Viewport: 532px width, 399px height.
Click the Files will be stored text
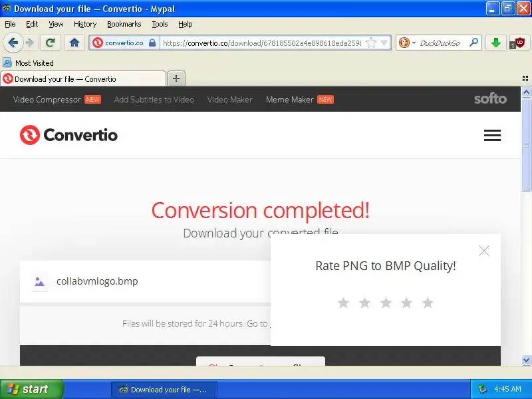(195, 323)
